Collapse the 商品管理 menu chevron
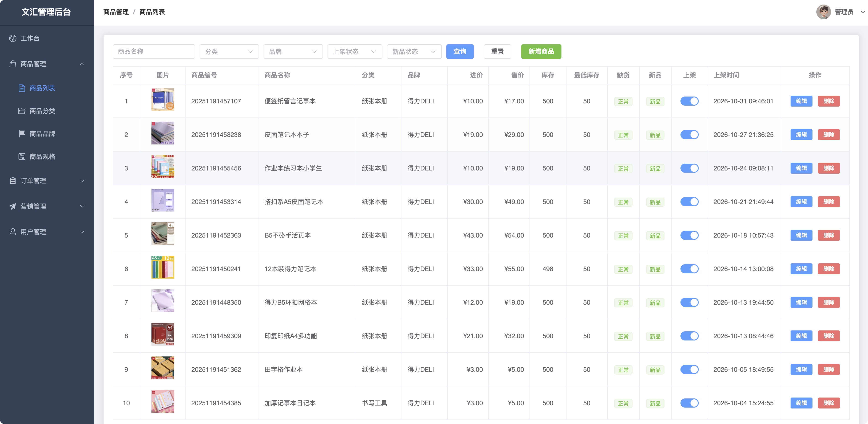This screenshot has width=868, height=424. [82, 64]
